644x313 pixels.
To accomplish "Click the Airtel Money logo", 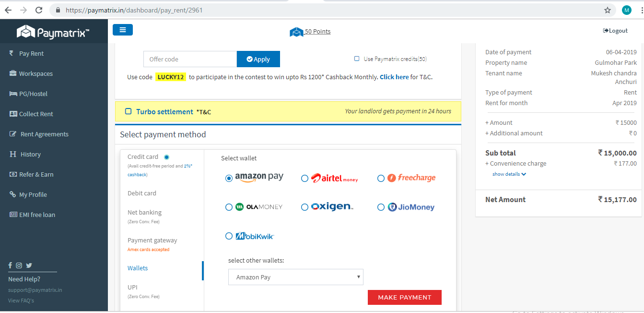I will (335, 178).
